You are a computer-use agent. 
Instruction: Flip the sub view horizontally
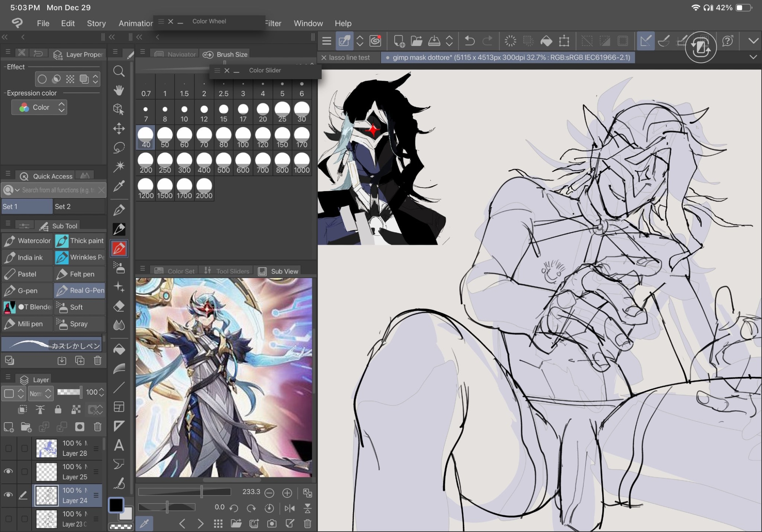[x=290, y=508]
